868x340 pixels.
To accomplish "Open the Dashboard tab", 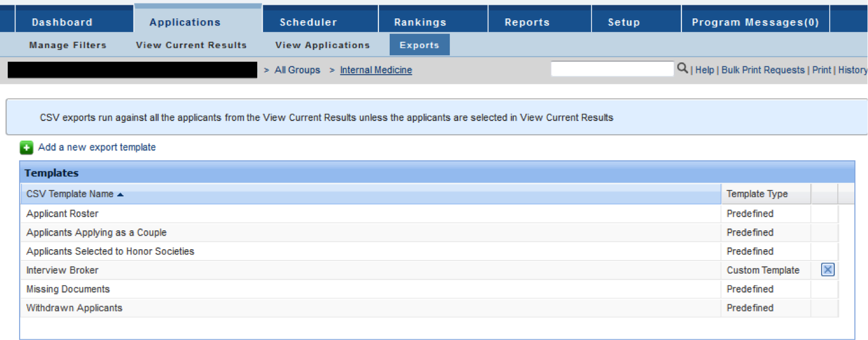I will pyautogui.click(x=62, y=22).
